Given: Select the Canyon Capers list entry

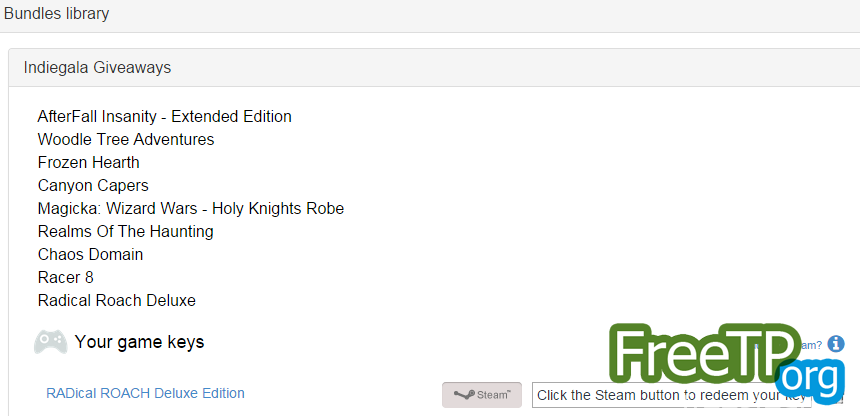Looking at the screenshot, I should click(93, 185).
